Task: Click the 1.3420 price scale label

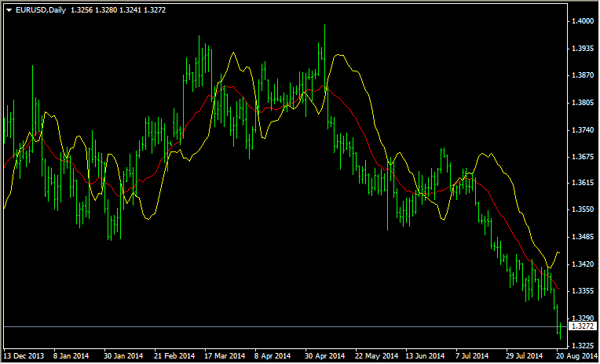Action: click(584, 264)
